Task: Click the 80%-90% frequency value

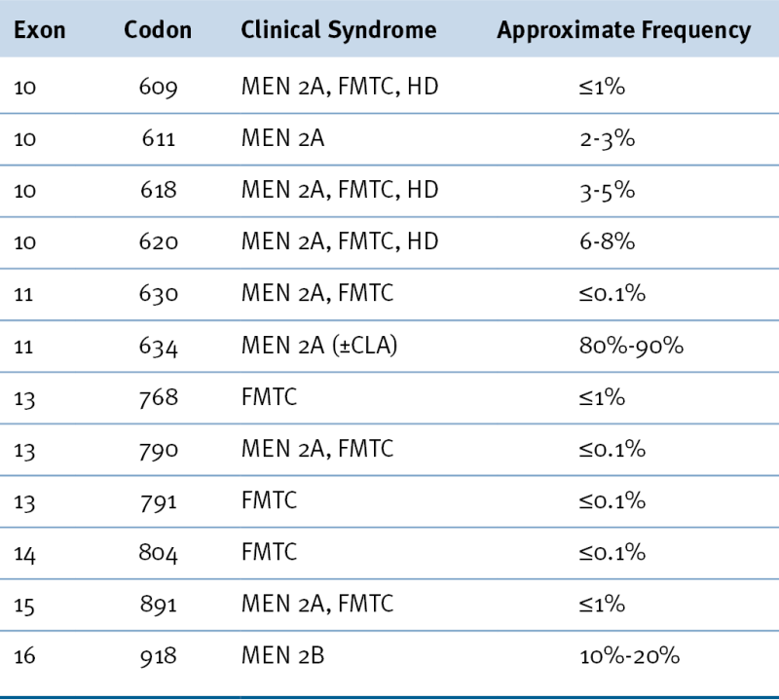Action: coord(628,346)
